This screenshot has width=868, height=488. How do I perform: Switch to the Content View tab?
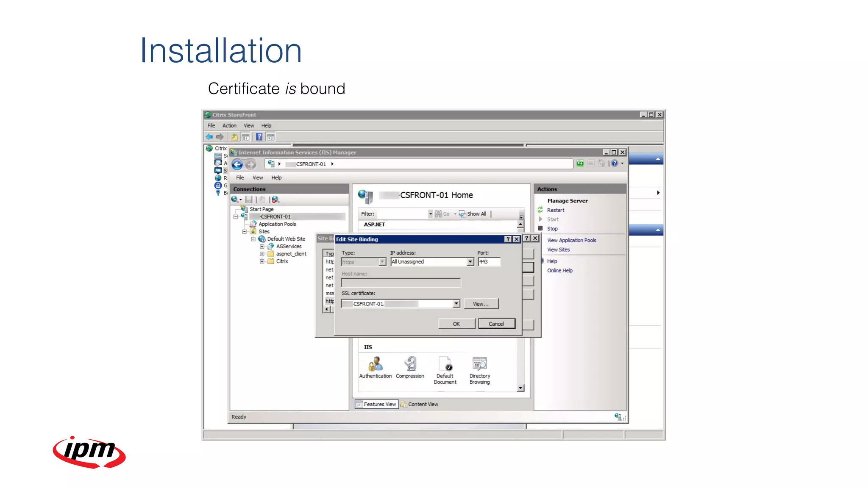(x=420, y=404)
